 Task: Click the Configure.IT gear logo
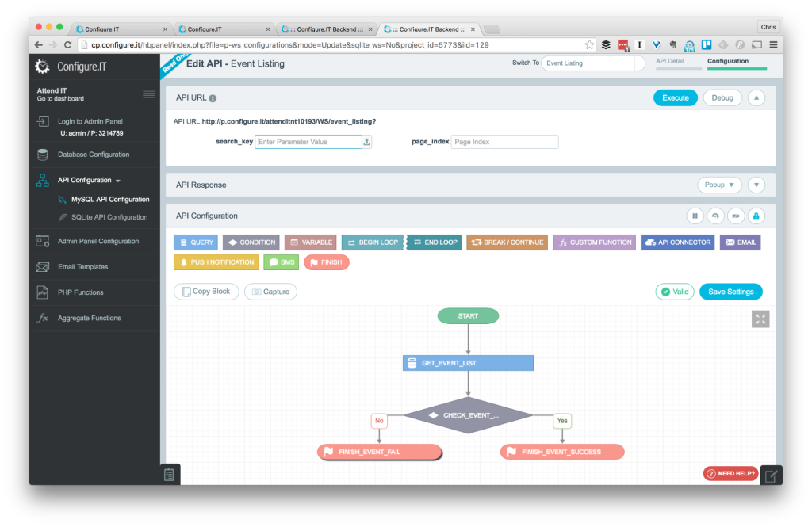42,67
